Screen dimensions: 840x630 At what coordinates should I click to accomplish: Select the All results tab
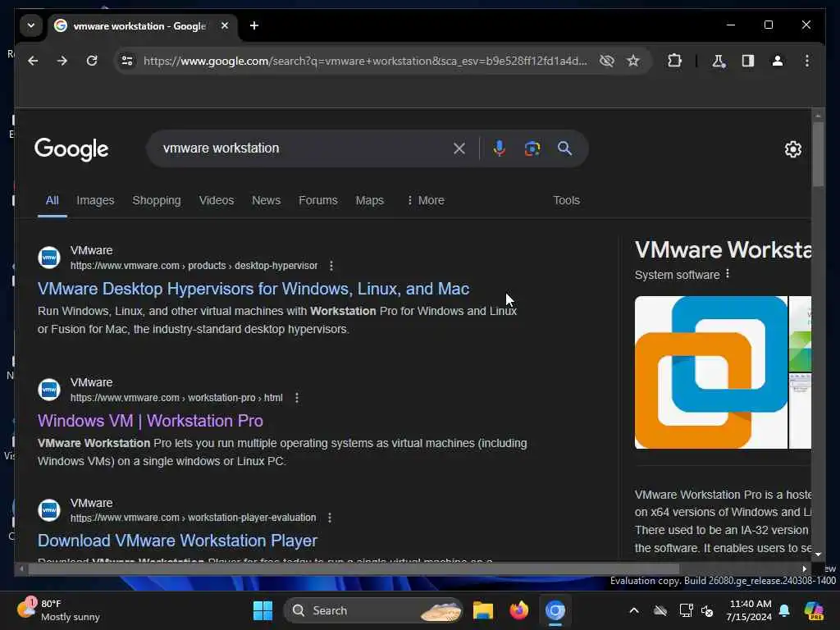pos(52,200)
